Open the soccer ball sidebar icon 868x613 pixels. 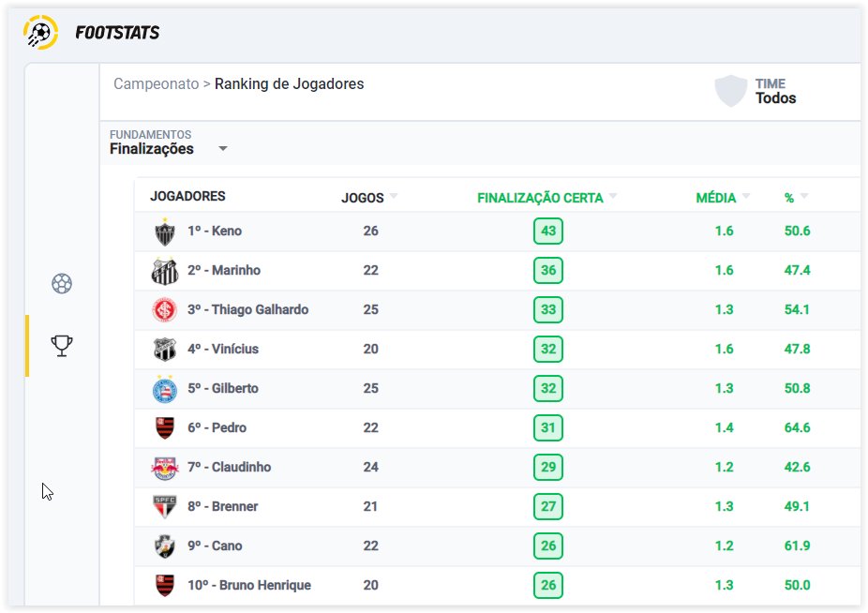pos(62,283)
